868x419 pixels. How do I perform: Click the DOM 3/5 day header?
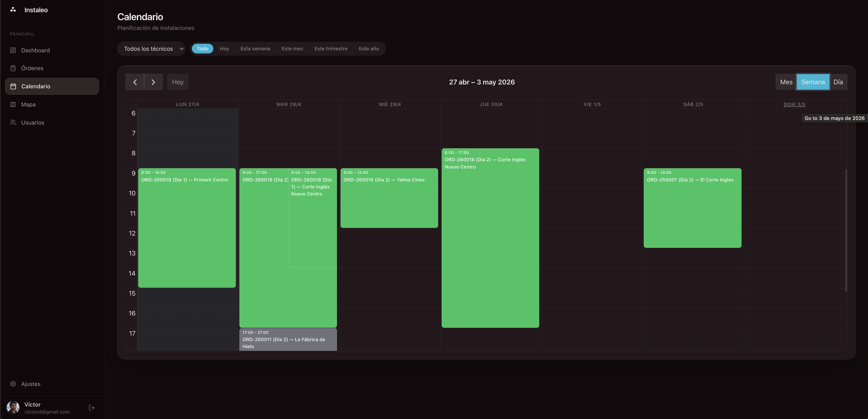[x=794, y=105]
